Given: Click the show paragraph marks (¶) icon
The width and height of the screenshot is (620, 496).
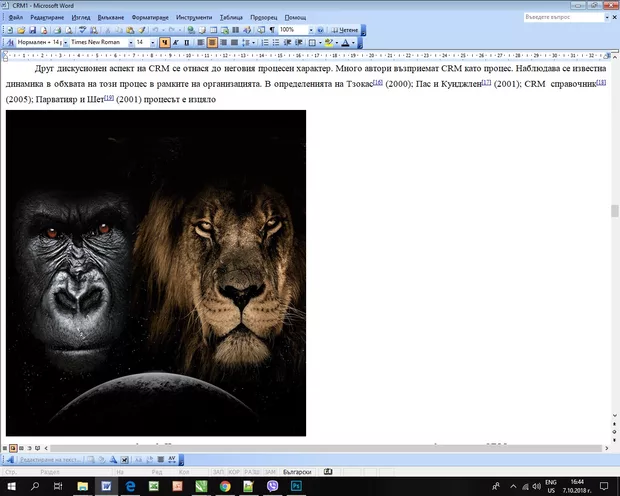Looking at the screenshot, I should coord(270,30).
